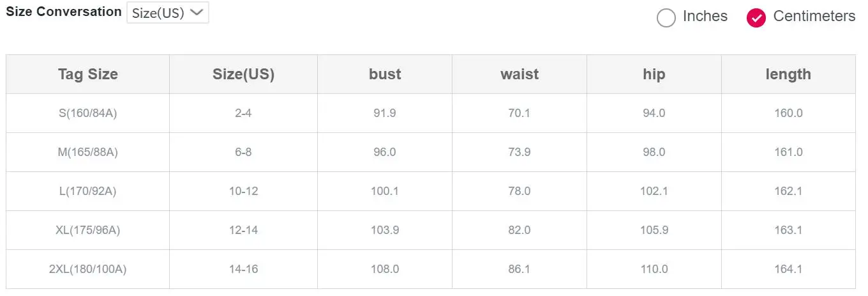Select the Centimeters radio button

point(756,18)
